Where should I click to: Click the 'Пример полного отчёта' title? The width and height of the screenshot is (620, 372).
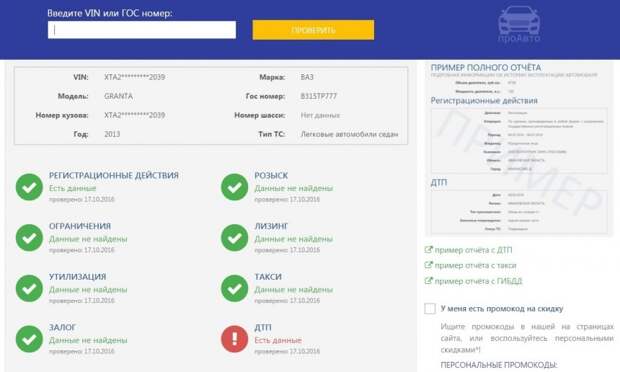click(x=486, y=68)
